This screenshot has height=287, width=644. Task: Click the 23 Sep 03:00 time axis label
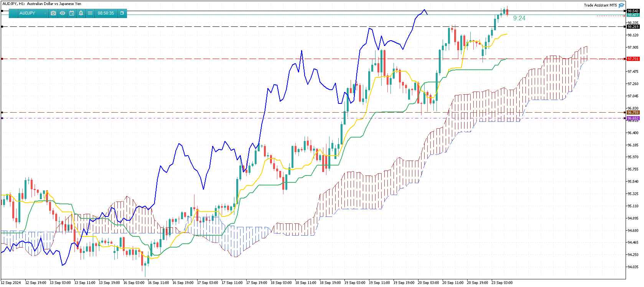pyautogui.click(x=502, y=283)
